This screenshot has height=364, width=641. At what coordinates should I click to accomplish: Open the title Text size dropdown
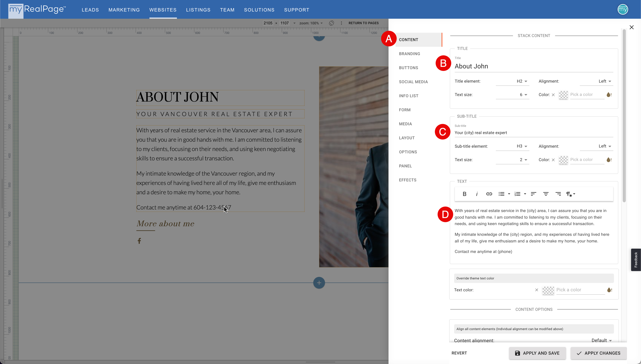pyautogui.click(x=512, y=95)
